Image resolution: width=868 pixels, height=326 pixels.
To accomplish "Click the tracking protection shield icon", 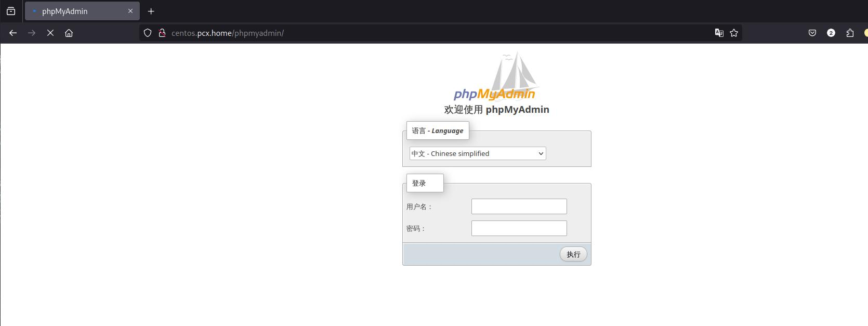I will pos(148,33).
